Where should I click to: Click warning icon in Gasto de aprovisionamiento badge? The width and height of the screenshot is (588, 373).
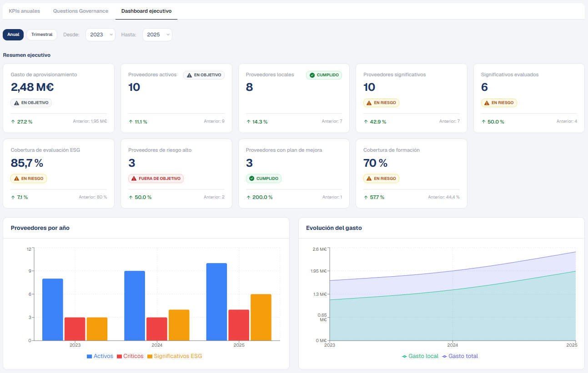(17, 103)
